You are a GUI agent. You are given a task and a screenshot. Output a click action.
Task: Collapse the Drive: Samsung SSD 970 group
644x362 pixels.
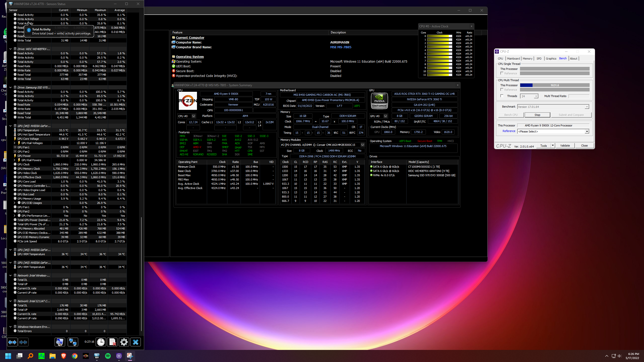coord(10,87)
